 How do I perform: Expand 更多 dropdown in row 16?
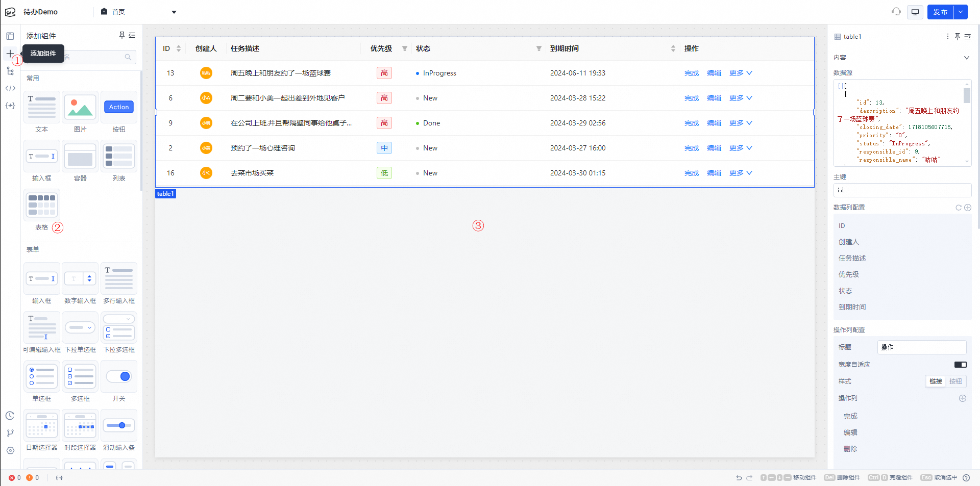point(741,173)
